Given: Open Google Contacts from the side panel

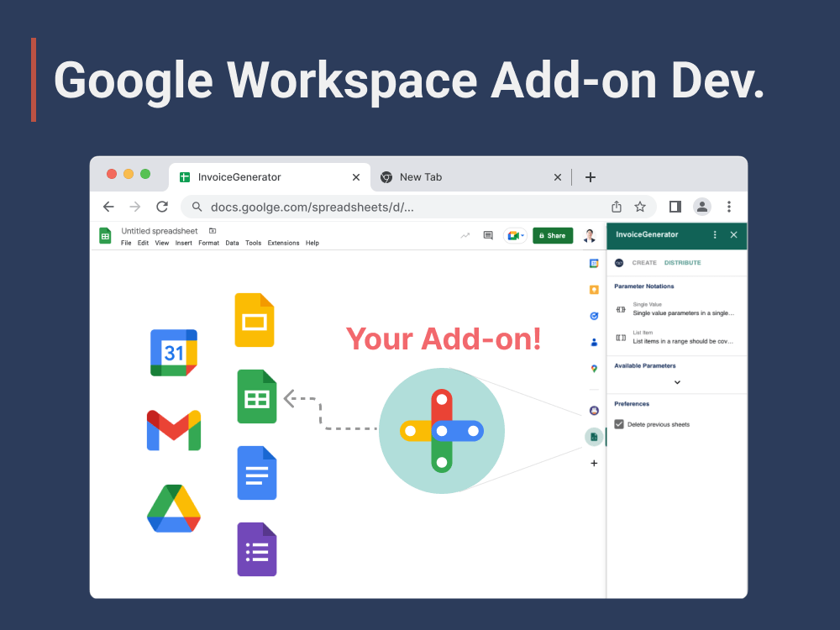Looking at the screenshot, I should point(594,342).
